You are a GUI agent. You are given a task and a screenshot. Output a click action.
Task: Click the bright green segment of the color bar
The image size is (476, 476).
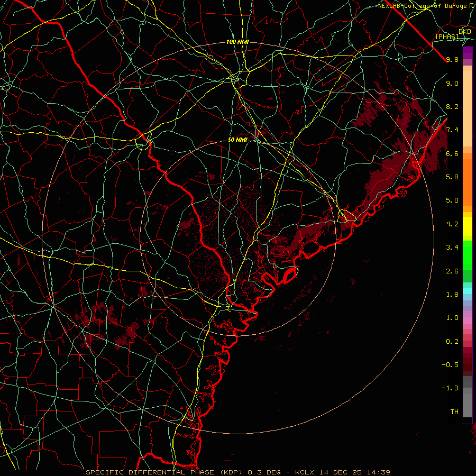[x=467, y=255]
